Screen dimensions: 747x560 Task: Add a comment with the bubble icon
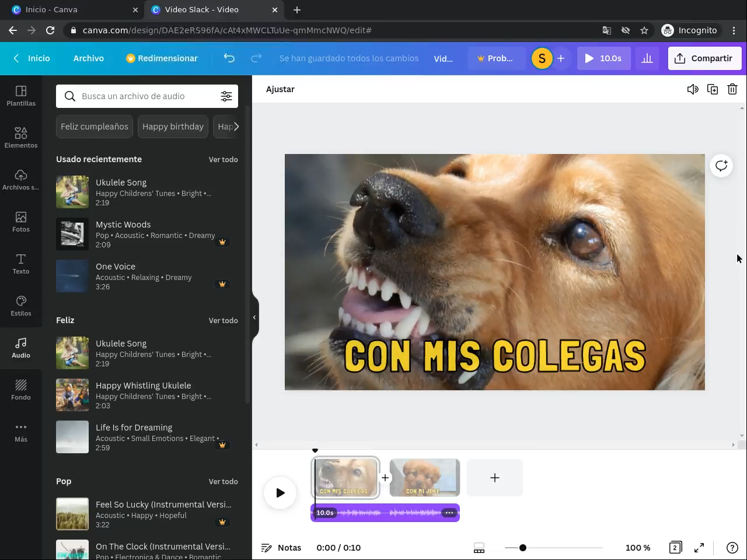tap(721, 166)
